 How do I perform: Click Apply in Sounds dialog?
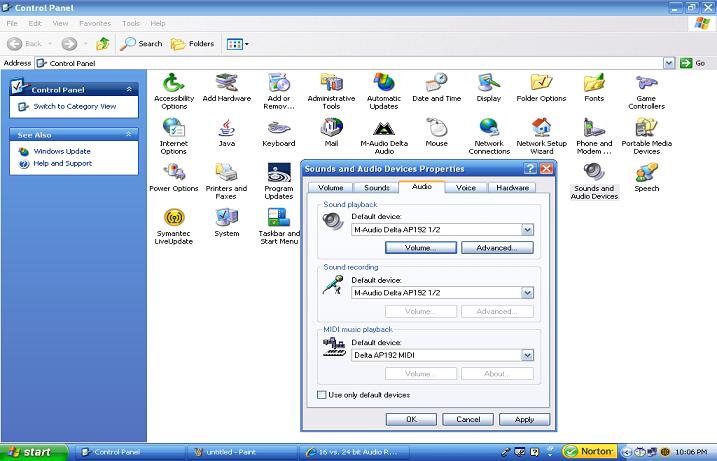tap(524, 419)
